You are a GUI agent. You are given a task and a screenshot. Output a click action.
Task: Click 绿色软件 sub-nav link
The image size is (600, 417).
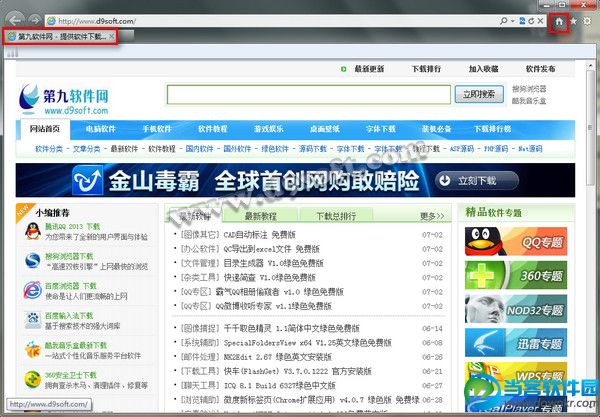pos(275,149)
